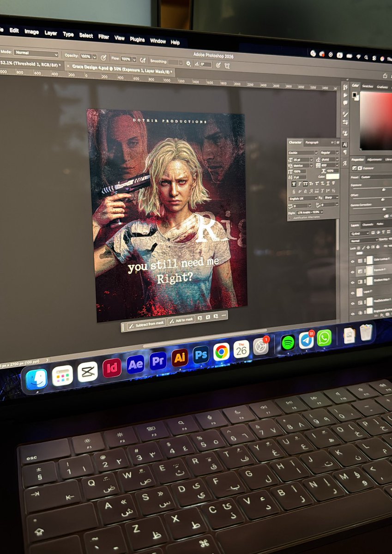
Task: Click the Subtract from mask button
Action: pyautogui.click(x=145, y=324)
